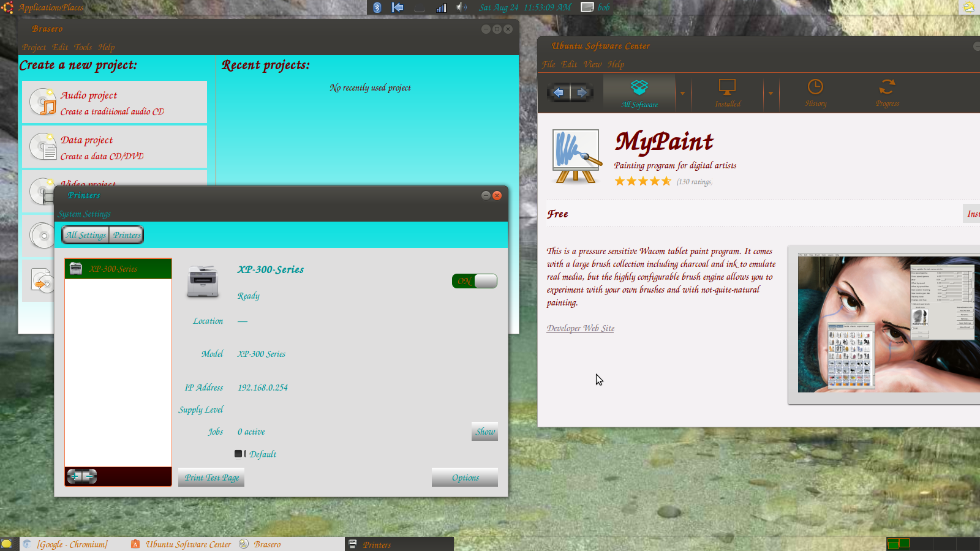This screenshot has width=980, height=551.
Task: Open Developer Web Site link
Action: tap(581, 328)
